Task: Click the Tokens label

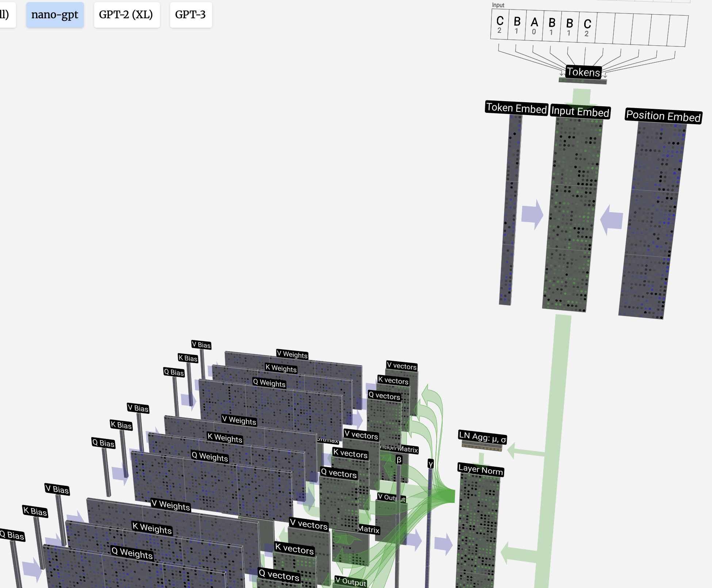Action: (x=583, y=72)
